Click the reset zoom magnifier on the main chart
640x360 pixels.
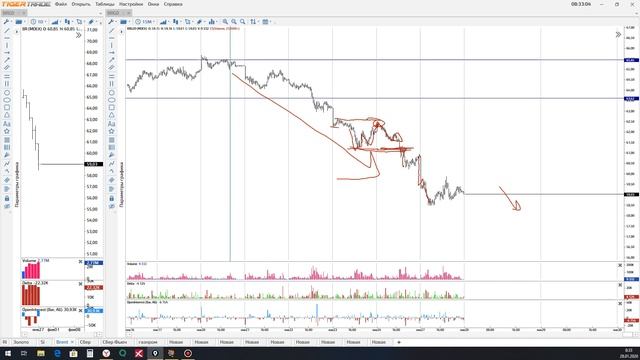coord(243,22)
